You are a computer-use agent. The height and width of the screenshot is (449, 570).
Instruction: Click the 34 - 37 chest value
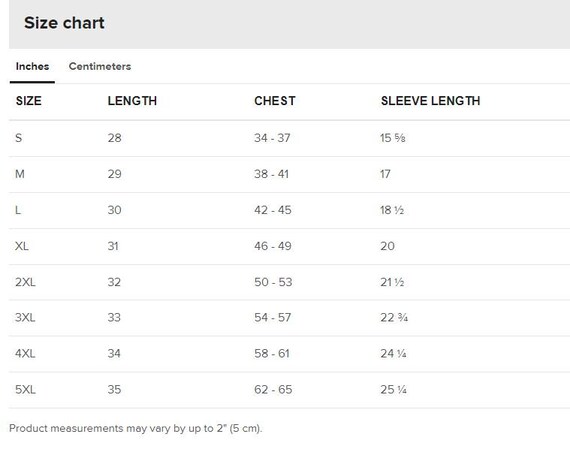tap(272, 138)
